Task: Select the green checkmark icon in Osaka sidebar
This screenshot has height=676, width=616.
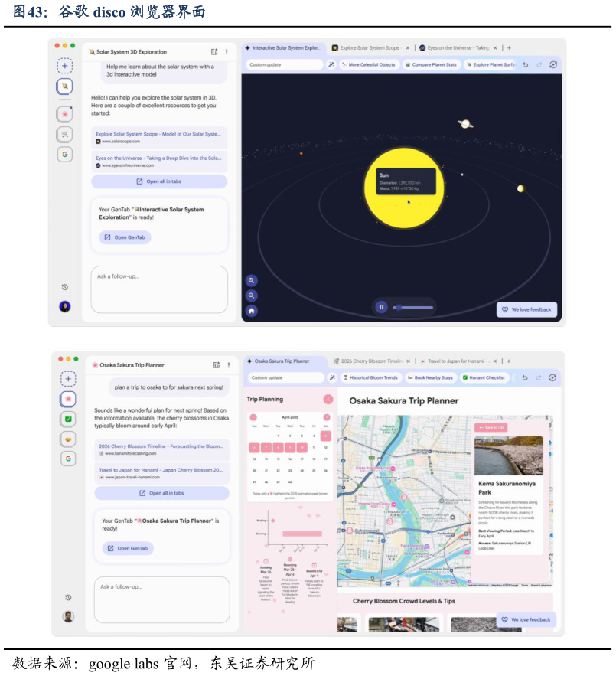Action: [68, 419]
